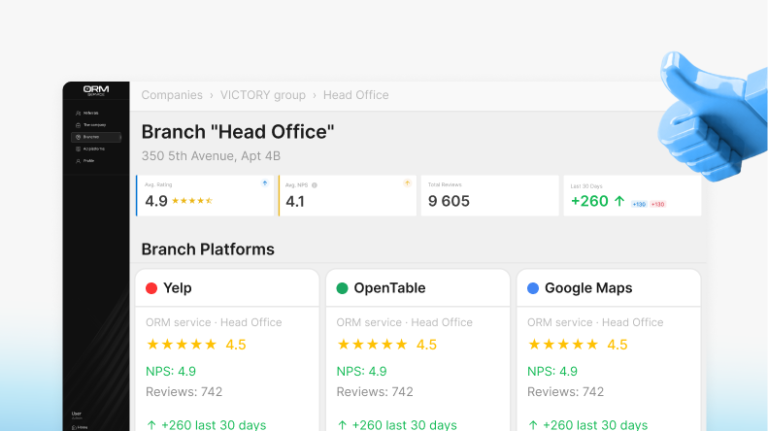Click the Referrals people icon in sidebar
Viewport: 768px width, 431px height.
click(x=78, y=113)
